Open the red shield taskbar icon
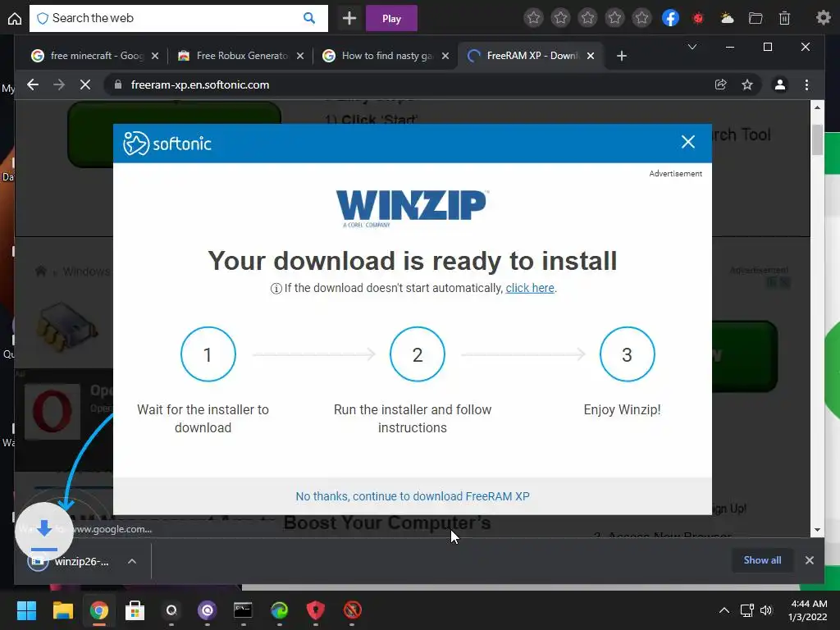The image size is (840, 630). click(x=316, y=610)
